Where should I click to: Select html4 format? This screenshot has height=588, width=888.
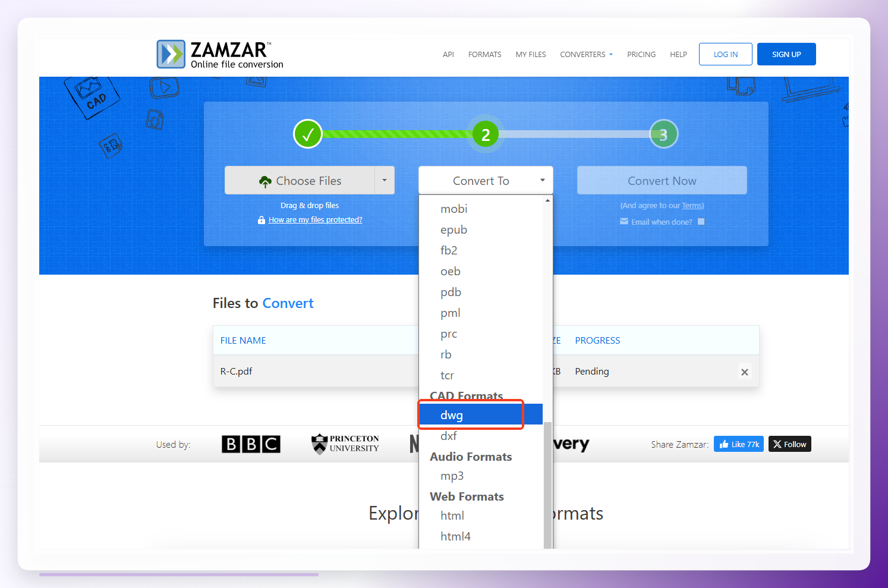(x=481, y=536)
